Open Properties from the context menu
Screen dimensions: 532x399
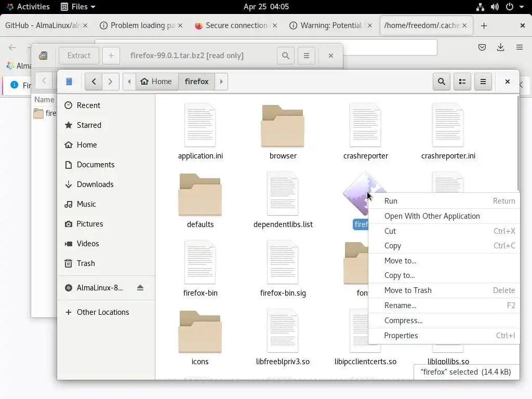tap(444, 336)
